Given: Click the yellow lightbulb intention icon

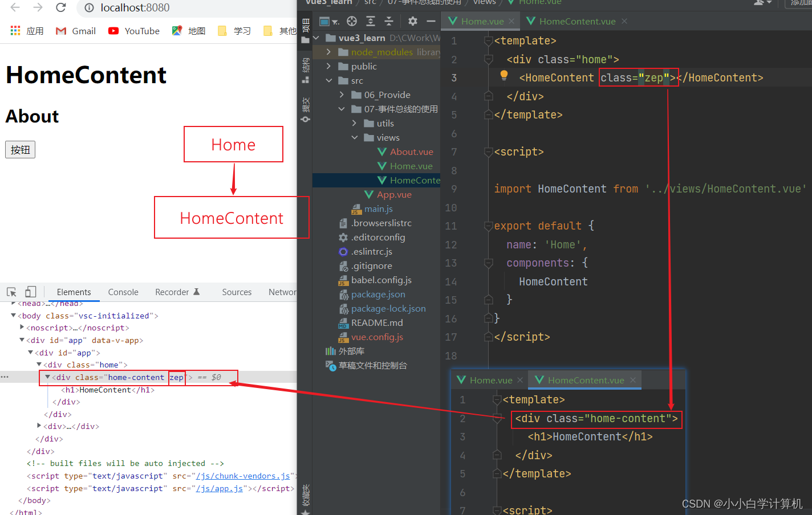Looking at the screenshot, I should 504,75.
